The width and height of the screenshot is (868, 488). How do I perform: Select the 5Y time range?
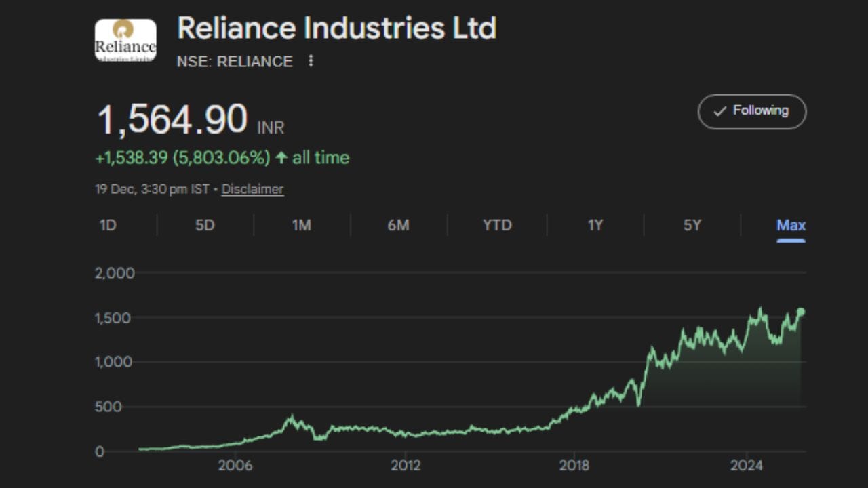tap(692, 225)
